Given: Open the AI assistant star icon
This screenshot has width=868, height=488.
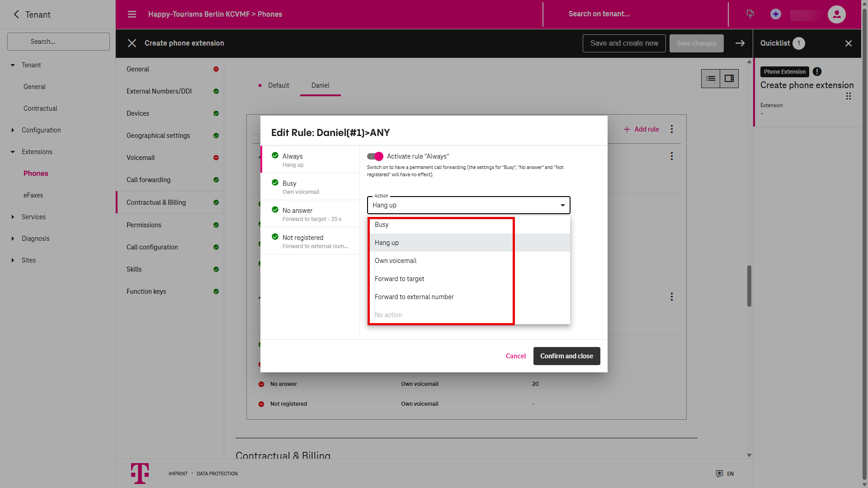Looking at the screenshot, I should coord(776,14).
